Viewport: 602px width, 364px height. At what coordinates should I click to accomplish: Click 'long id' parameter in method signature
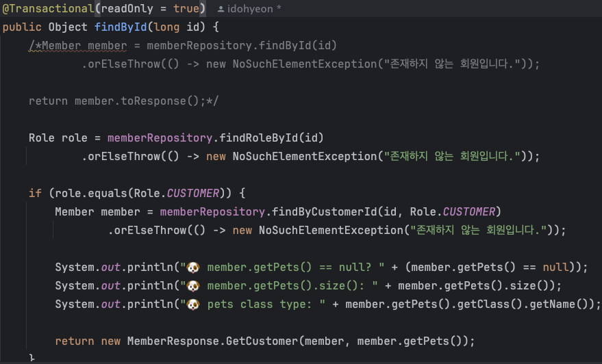177,27
